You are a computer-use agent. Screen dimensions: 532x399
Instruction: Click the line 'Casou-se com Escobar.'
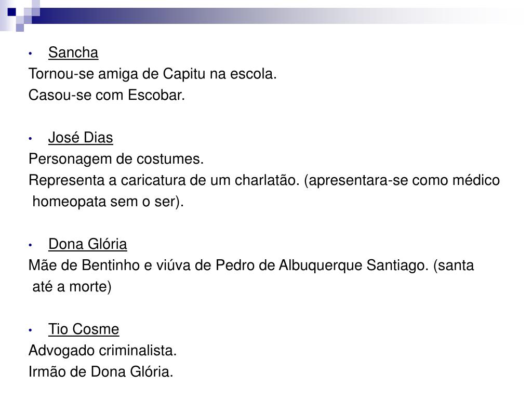pyautogui.click(x=107, y=95)
